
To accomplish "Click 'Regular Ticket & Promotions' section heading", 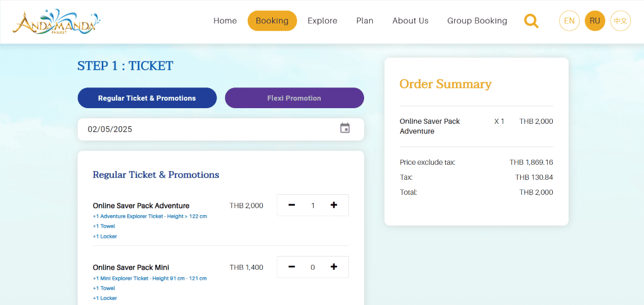I will point(156,175).
